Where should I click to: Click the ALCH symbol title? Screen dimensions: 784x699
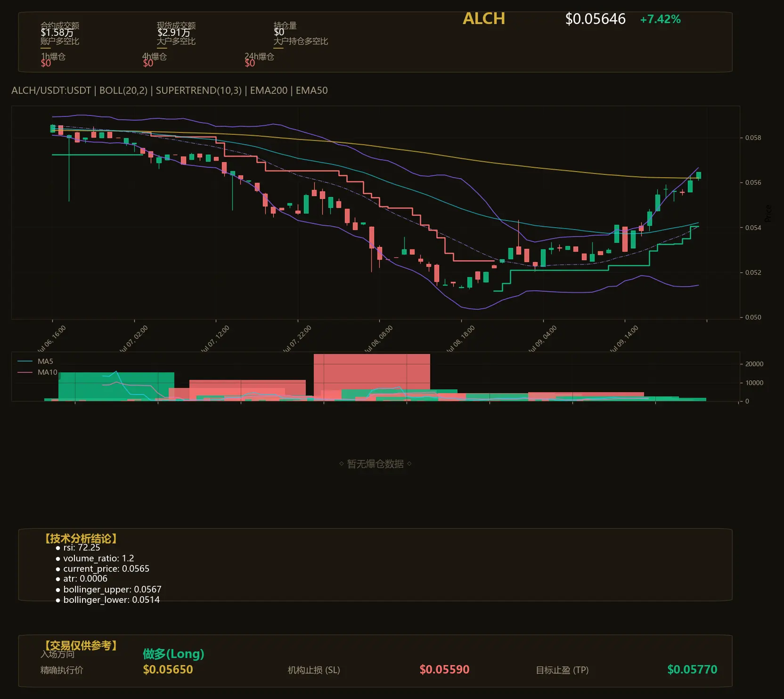click(484, 19)
